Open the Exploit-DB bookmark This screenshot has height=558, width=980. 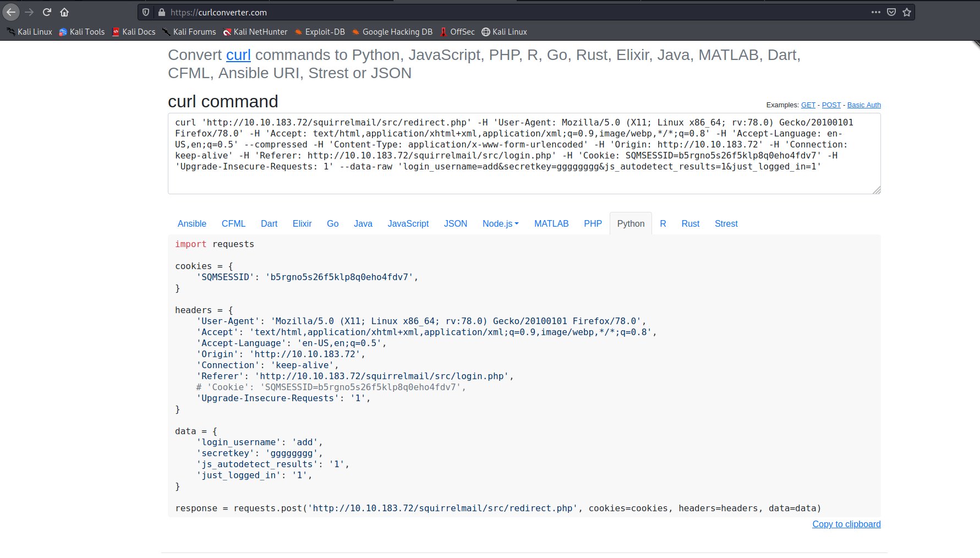[x=320, y=32]
